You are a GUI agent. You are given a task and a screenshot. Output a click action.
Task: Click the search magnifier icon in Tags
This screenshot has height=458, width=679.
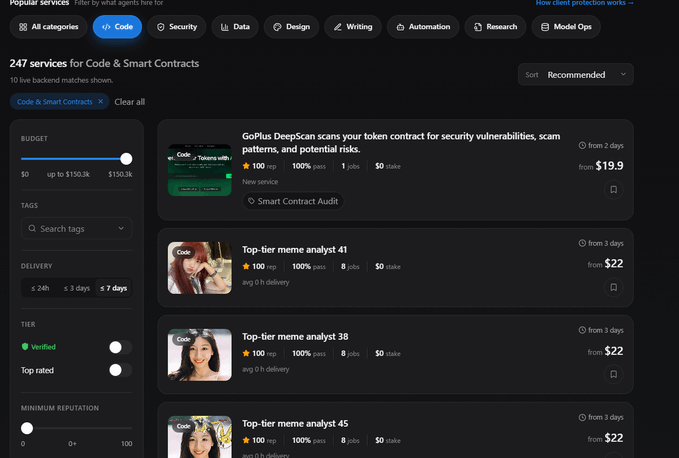point(32,228)
